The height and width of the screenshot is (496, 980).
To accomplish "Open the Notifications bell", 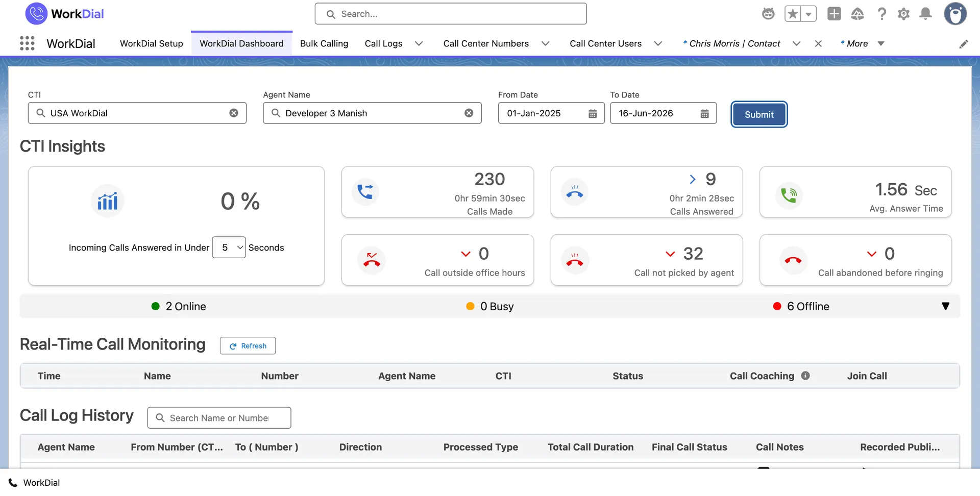I will [x=925, y=14].
